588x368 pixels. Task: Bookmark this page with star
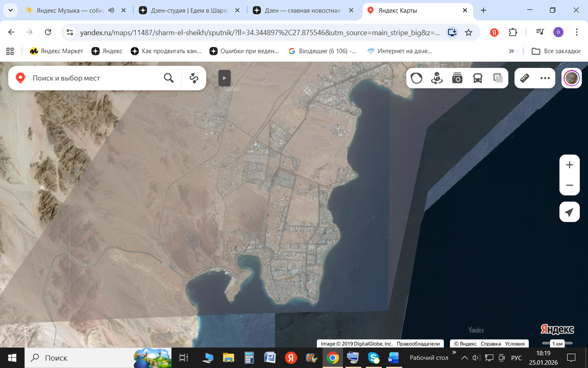pyautogui.click(x=468, y=32)
